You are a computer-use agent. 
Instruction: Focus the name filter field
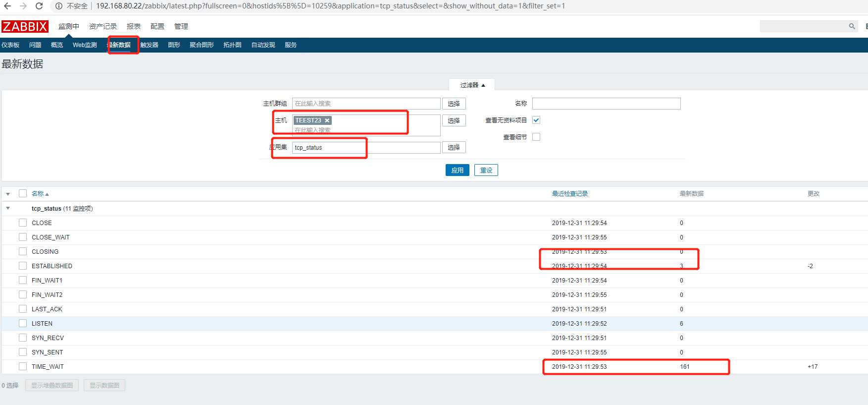(x=607, y=104)
